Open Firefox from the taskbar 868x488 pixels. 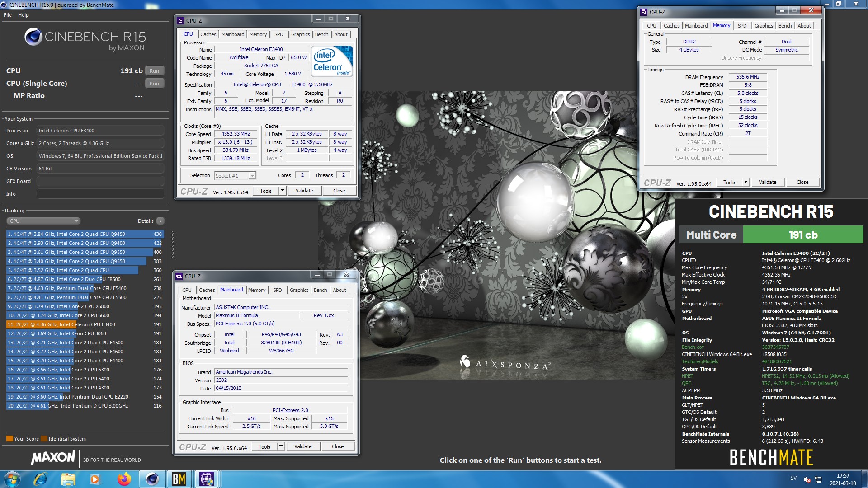coord(123,479)
